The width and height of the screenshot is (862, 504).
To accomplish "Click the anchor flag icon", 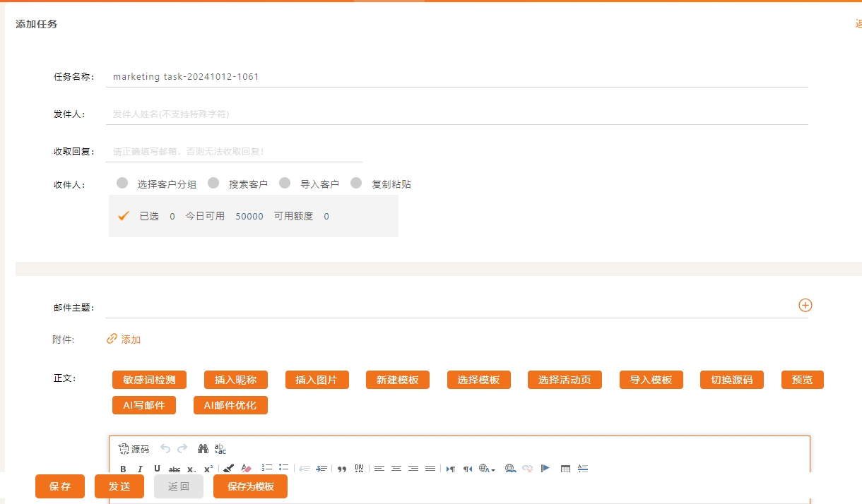I will coord(545,468).
